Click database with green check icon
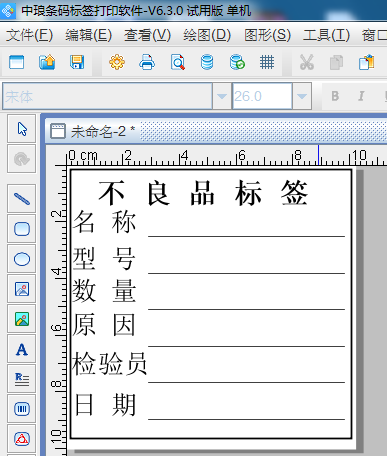Image resolution: width=387 pixels, height=456 pixels. pyautogui.click(x=237, y=62)
